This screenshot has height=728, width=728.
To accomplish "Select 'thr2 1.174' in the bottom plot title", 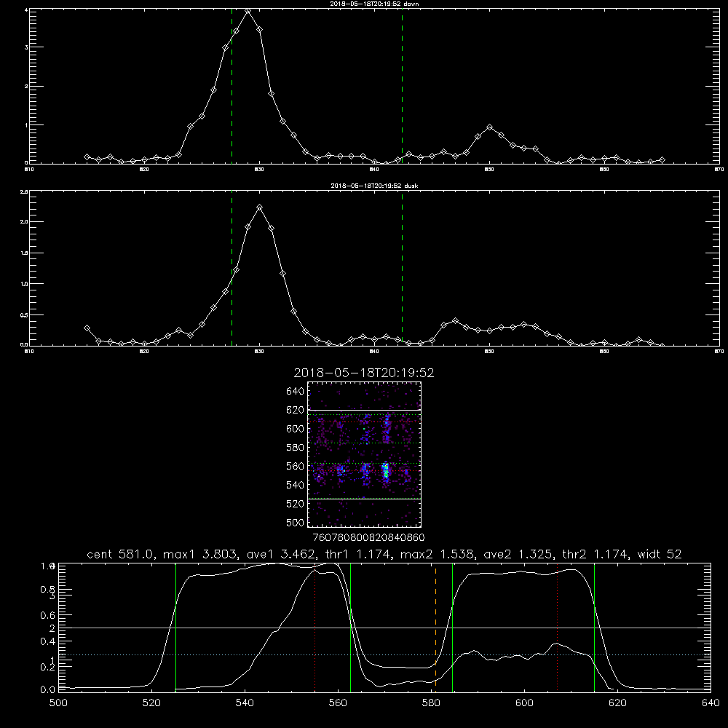I will pyautogui.click(x=596, y=554).
